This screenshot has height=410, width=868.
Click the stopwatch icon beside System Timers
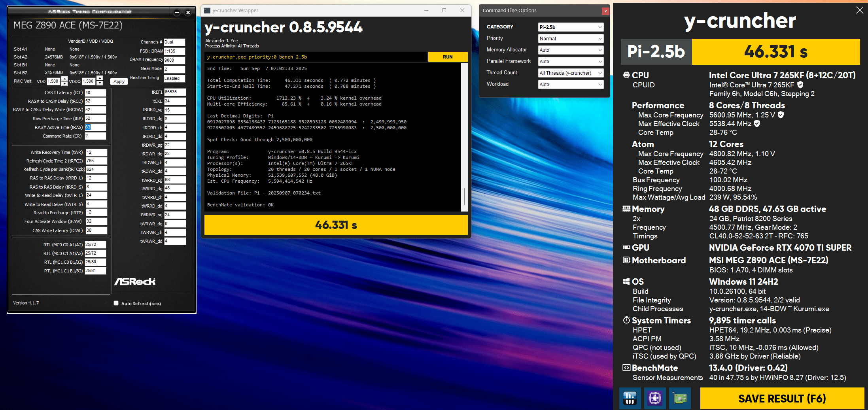click(x=626, y=320)
